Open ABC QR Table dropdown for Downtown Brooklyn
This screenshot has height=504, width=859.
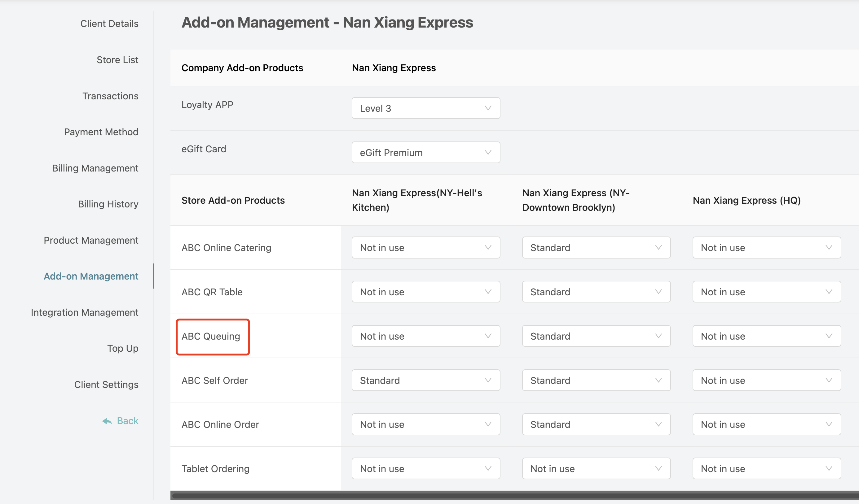pos(596,292)
